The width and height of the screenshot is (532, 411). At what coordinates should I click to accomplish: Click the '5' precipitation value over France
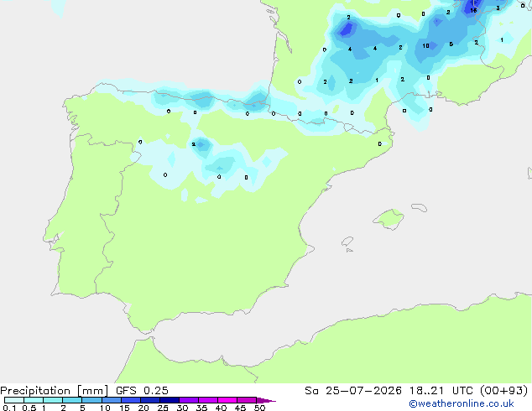tap(451, 44)
